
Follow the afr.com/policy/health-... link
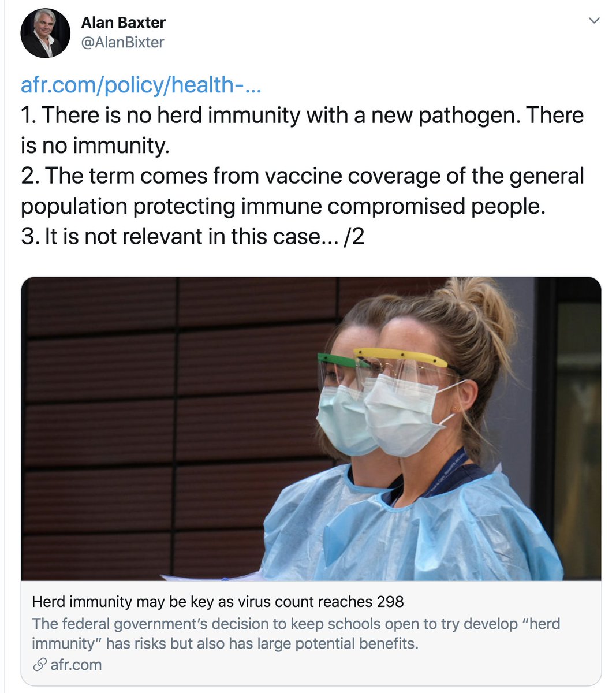[141, 85]
